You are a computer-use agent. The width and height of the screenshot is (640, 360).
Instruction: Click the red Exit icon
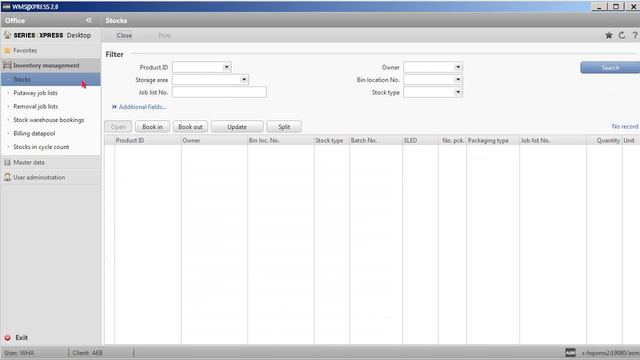coord(7,338)
